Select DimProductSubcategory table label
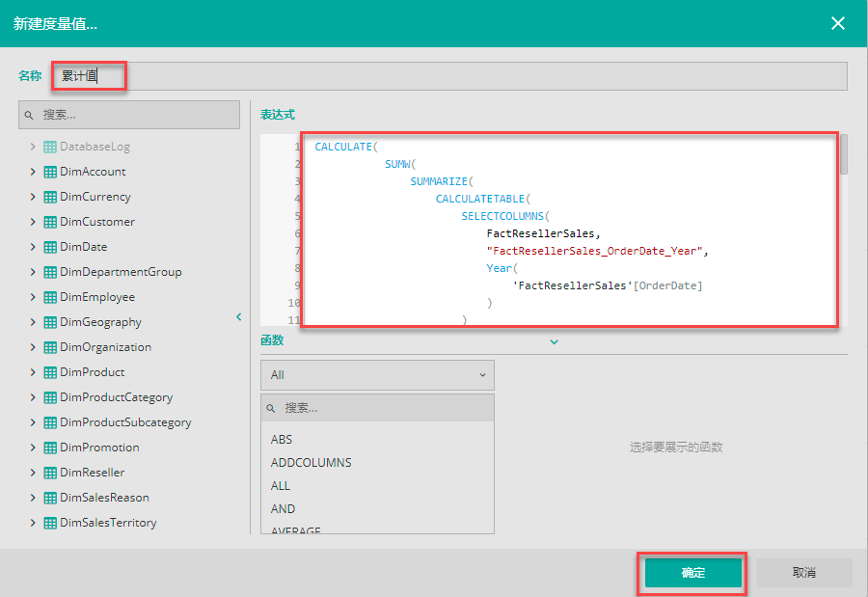This screenshot has height=597, width=868. pos(125,422)
